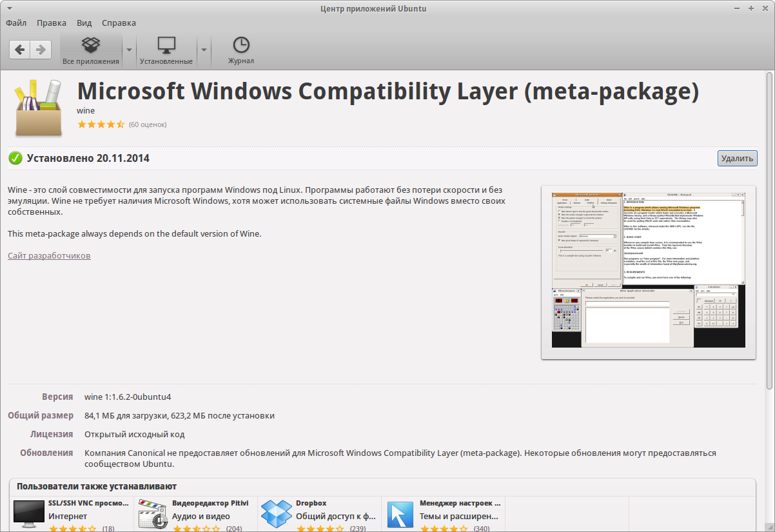Expand the 'Все приложения' dropdown arrow
775x532 pixels.
point(129,50)
